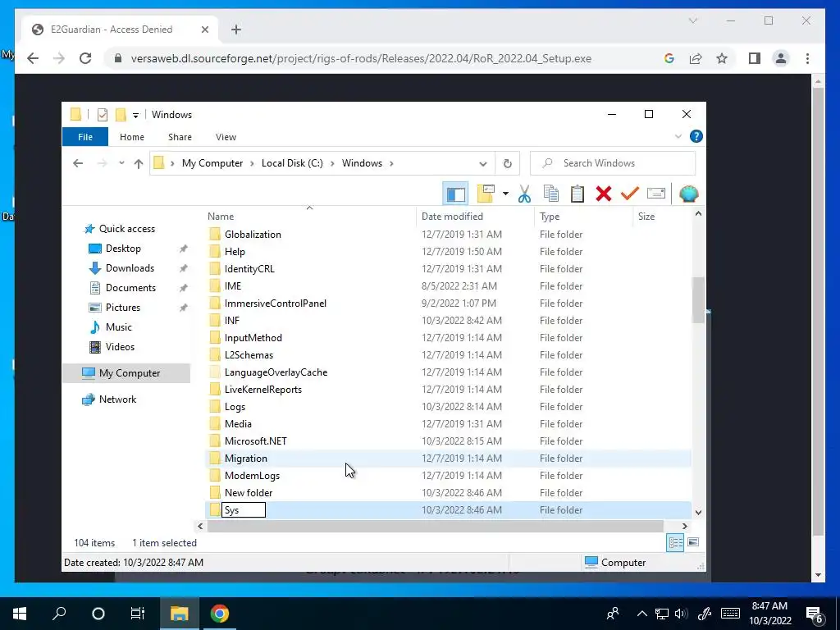
Task: Bookmark this page with the star icon
Action: tap(722, 58)
